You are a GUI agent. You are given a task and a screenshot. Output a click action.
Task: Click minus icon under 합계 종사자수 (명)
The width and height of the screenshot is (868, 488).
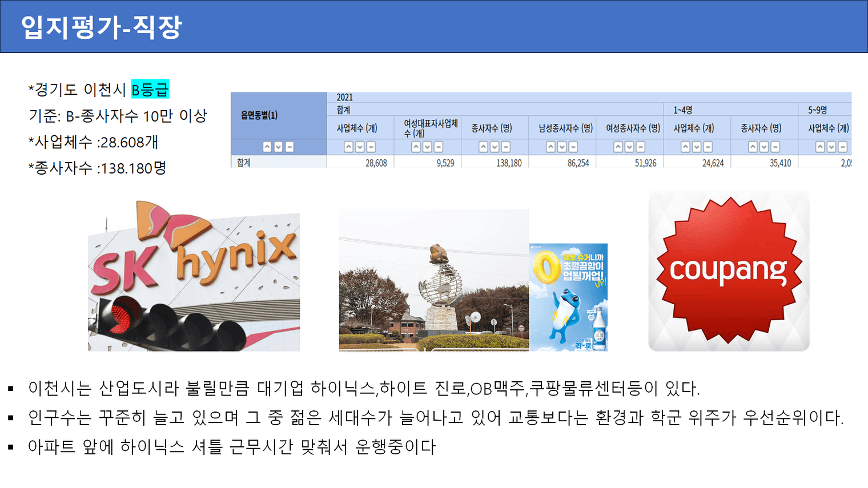(506, 147)
